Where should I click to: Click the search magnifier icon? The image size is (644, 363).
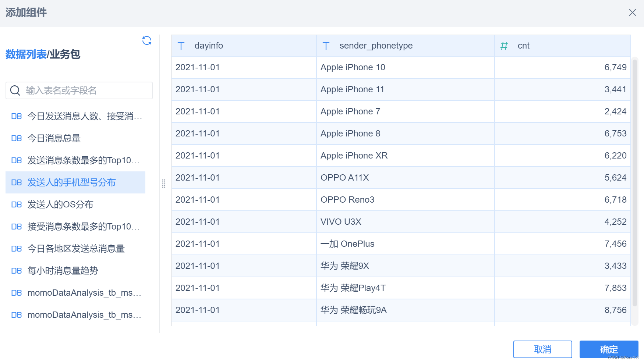coord(15,90)
